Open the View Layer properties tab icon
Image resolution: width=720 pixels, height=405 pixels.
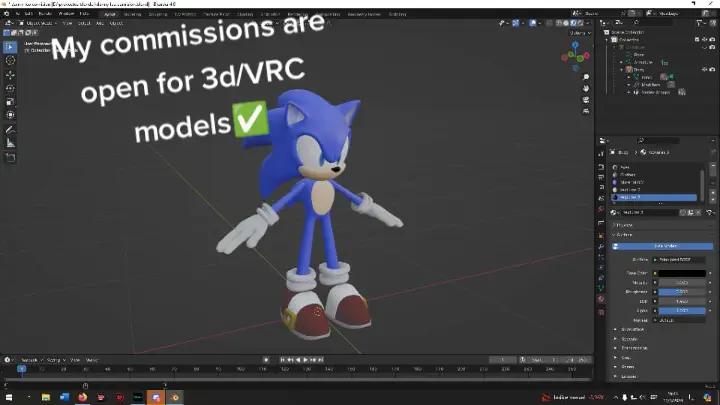pos(601,188)
